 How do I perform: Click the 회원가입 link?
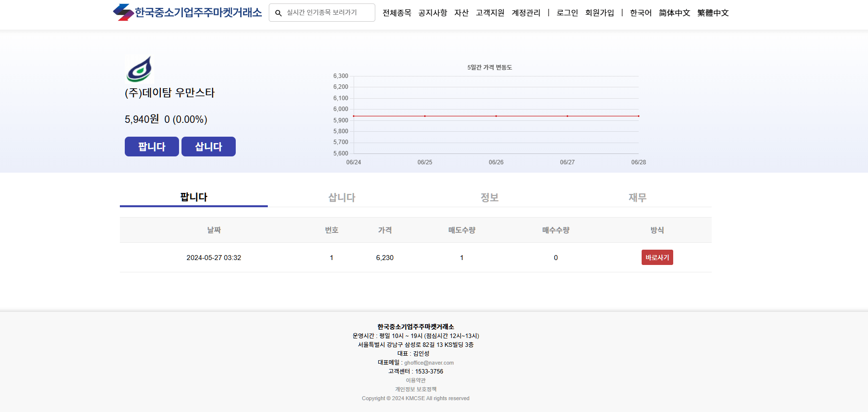tap(599, 13)
